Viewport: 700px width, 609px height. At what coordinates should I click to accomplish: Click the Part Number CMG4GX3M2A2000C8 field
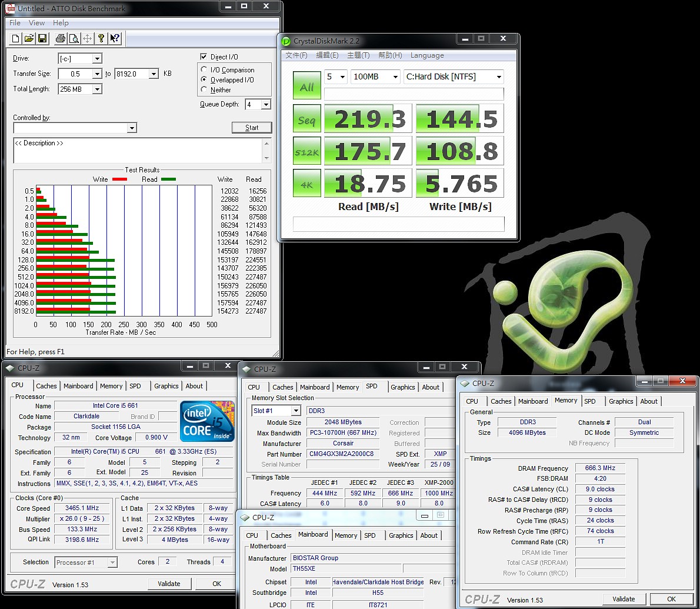[342, 454]
